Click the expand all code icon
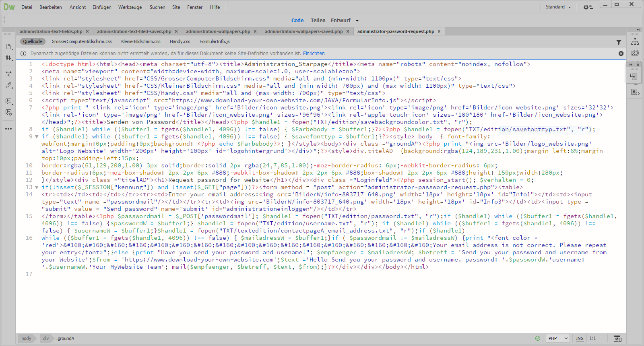This screenshot has height=346, width=644. 8,74
